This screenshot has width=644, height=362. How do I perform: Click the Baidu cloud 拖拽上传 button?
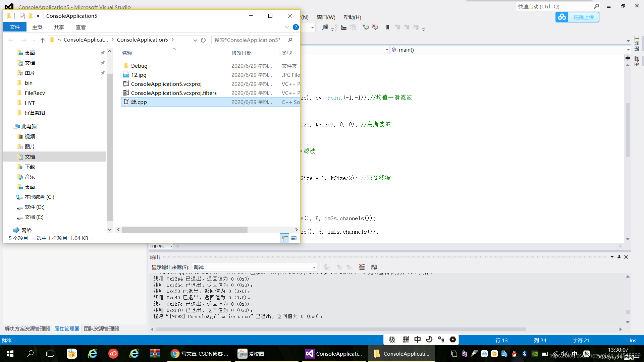click(577, 17)
